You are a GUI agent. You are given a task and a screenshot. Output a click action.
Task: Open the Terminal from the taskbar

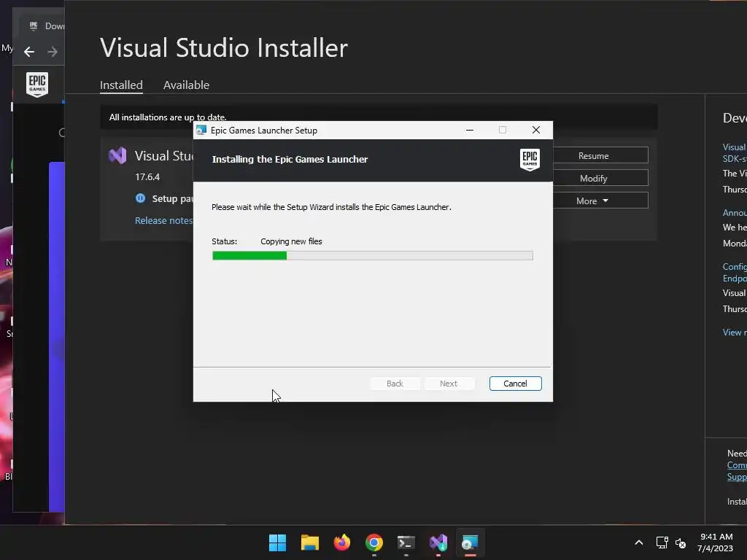point(406,542)
